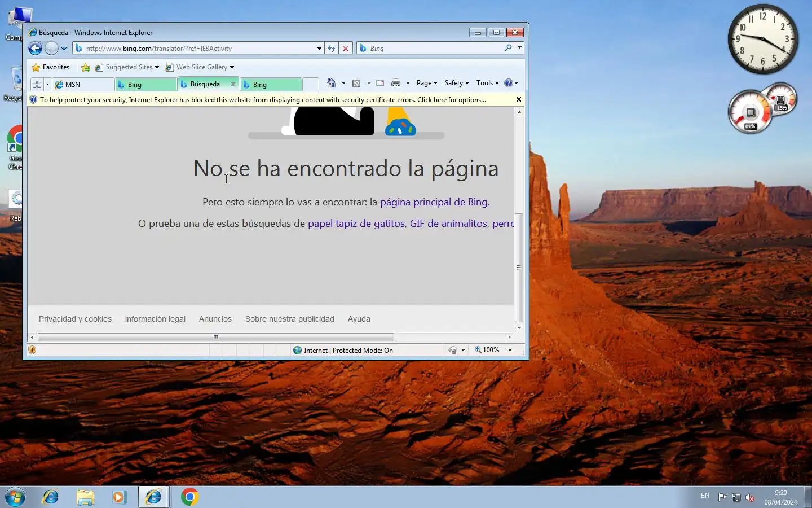Open Web Slice Gallery
The image size is (812, 508).
[x=200, y=67]
